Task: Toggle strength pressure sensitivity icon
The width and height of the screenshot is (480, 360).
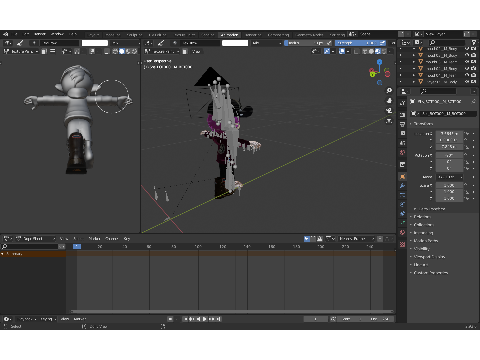Action: coord(383,43)
